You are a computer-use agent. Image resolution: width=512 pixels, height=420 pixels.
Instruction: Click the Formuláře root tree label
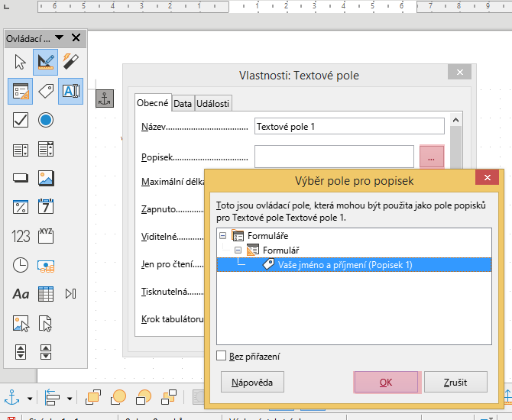(267, 236)
